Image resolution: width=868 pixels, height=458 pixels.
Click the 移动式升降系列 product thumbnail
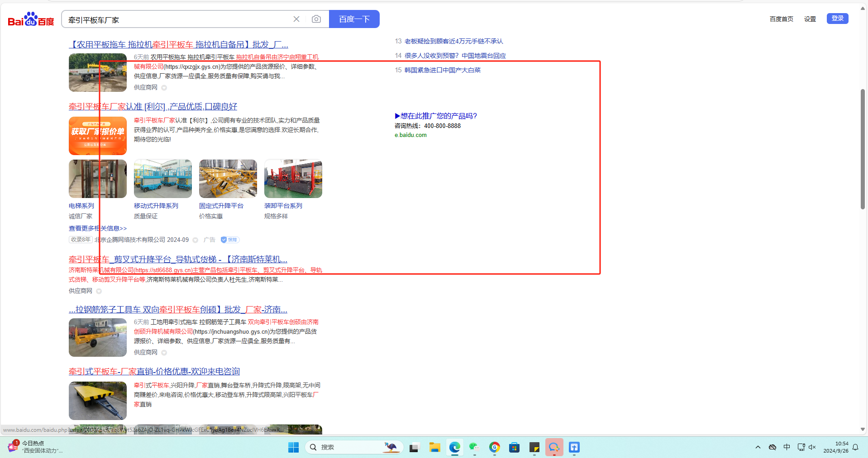[x=163, y=179]
